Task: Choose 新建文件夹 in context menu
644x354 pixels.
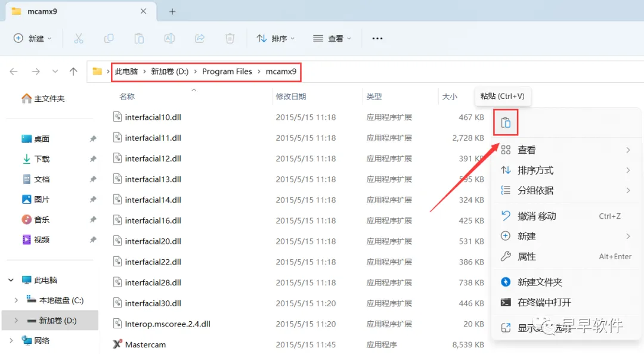Action: coord(566,282)
